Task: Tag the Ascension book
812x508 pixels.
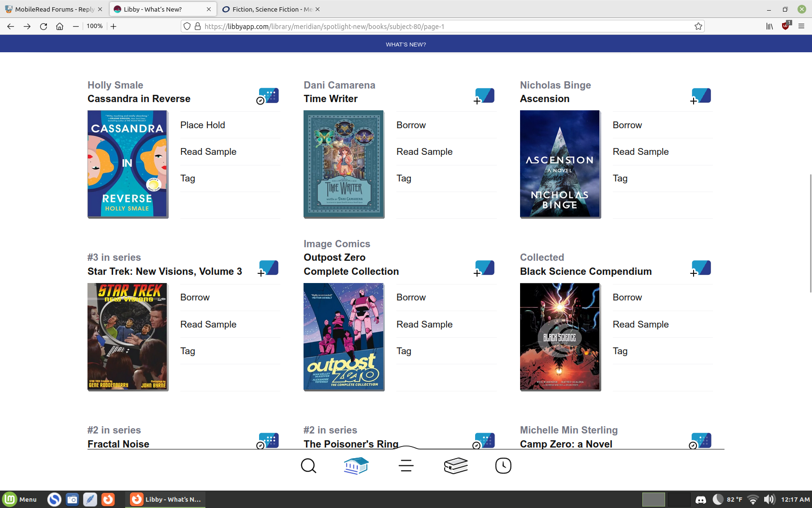Action: tap(663, 179)
